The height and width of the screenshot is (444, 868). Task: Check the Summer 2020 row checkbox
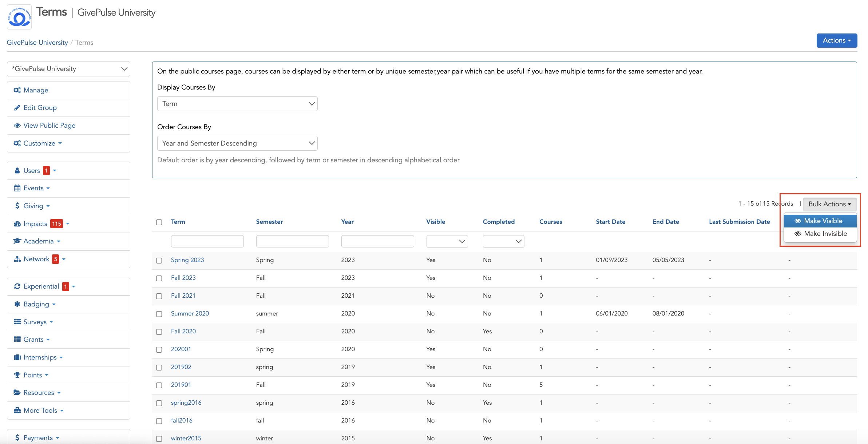pos(159,314)
